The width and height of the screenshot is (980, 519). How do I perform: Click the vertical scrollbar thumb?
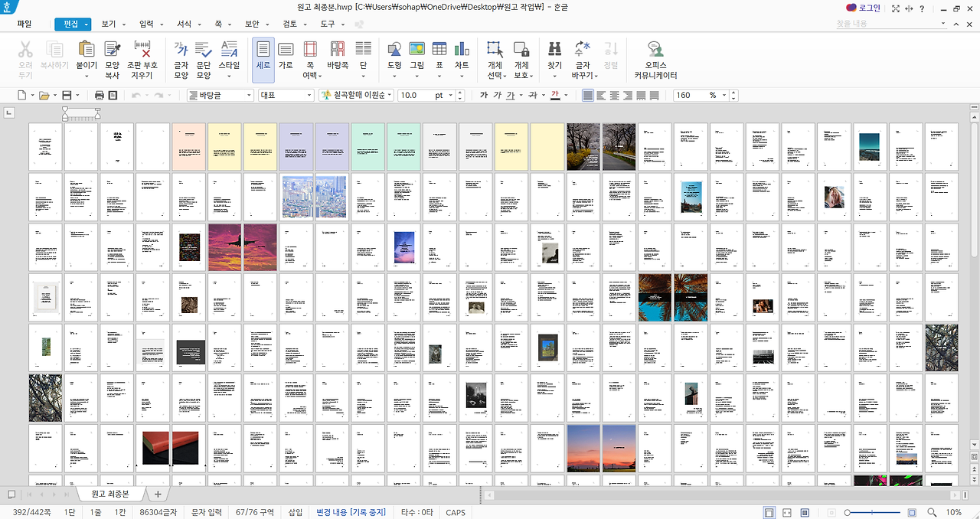click(975, 189)
